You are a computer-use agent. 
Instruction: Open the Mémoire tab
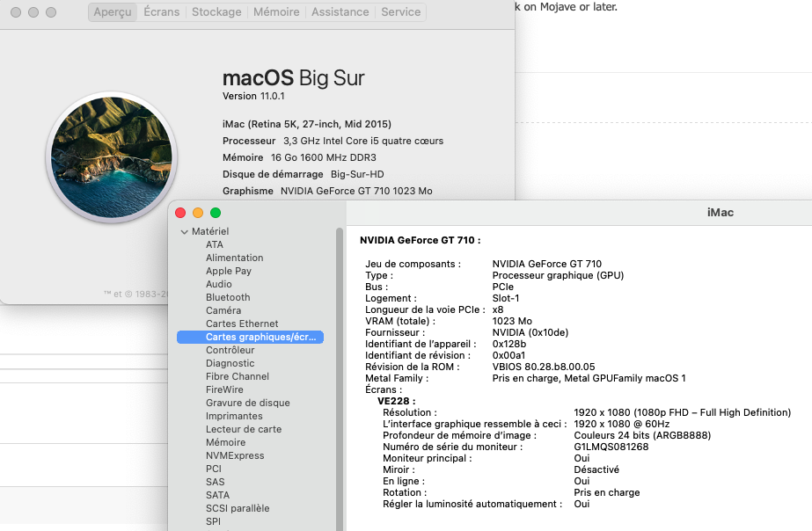pyautogui.click(x=276, y=12)
